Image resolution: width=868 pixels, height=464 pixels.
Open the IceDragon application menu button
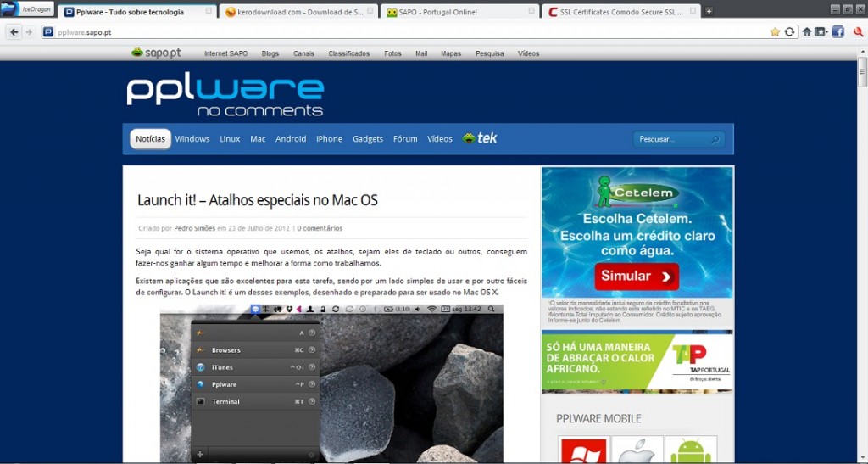(27, 8)
